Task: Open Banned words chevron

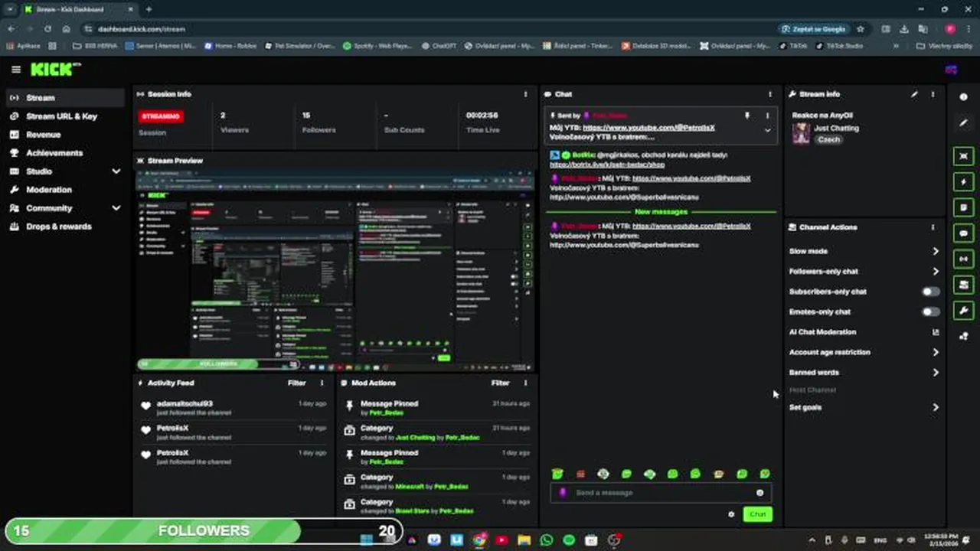Action: pyautogui.click(x=936, y=373)
